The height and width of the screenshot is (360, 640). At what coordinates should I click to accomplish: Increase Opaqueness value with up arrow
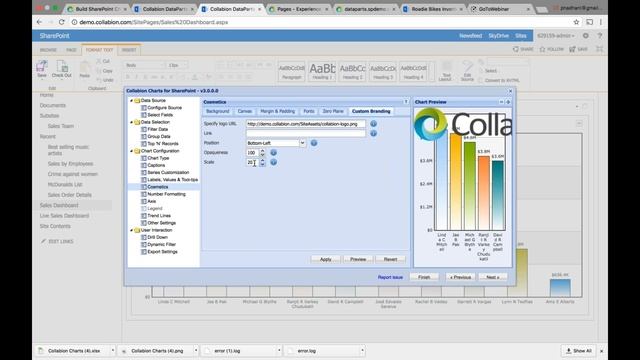pos(262,151)
